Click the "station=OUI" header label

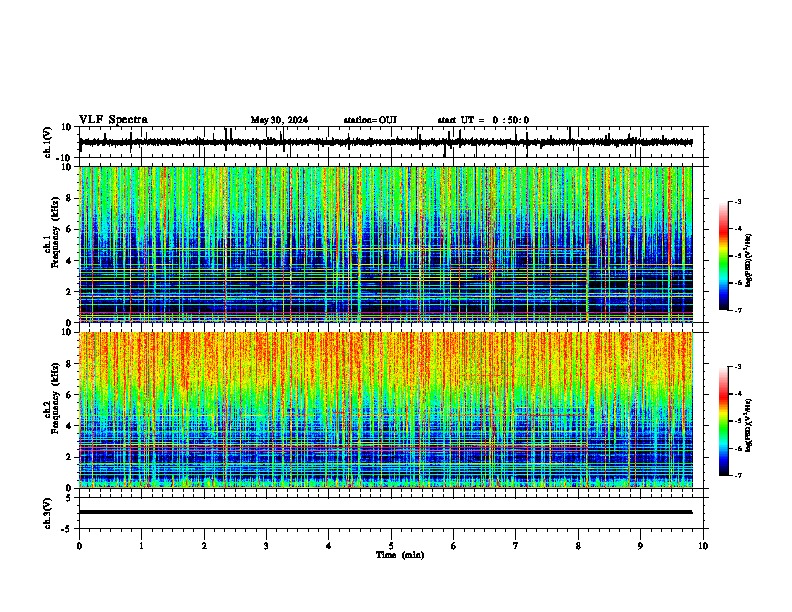[370, 120]
